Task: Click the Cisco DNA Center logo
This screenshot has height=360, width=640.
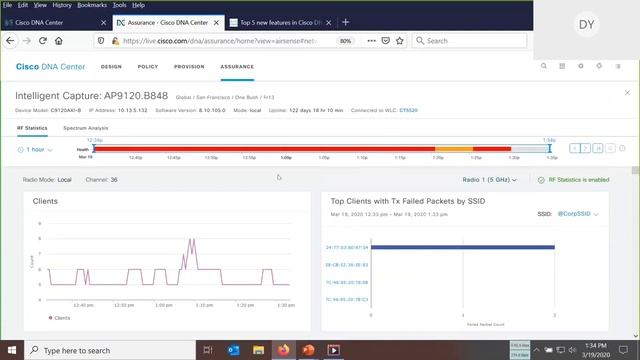Action: [50, 67]
